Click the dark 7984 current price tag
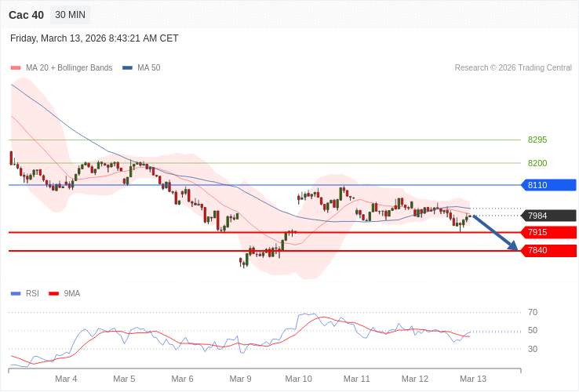The height and width of the screenshot is (392, 579). (x=548, y=216)
